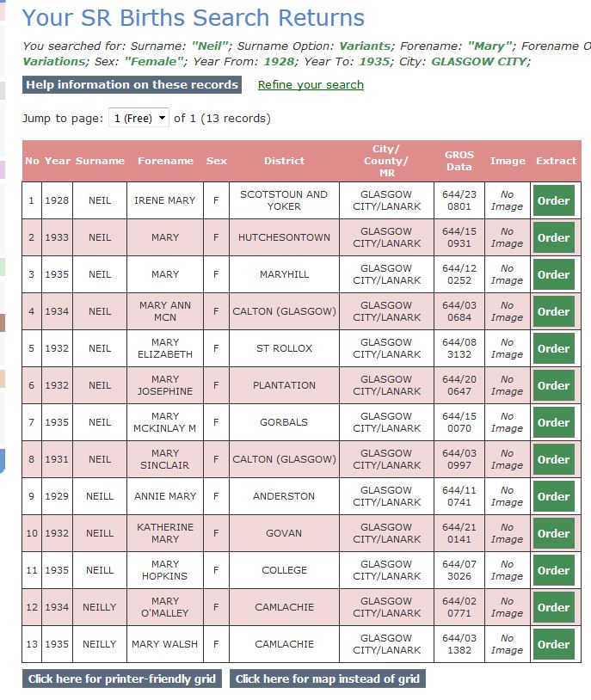Viewport: 591px width, 700px height.
Task: Order the Mary Hopkins College record
Action: [553, 570]
